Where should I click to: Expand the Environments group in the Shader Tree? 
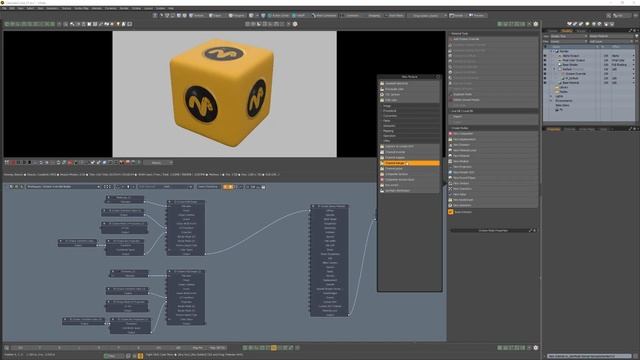click(551, 101)
